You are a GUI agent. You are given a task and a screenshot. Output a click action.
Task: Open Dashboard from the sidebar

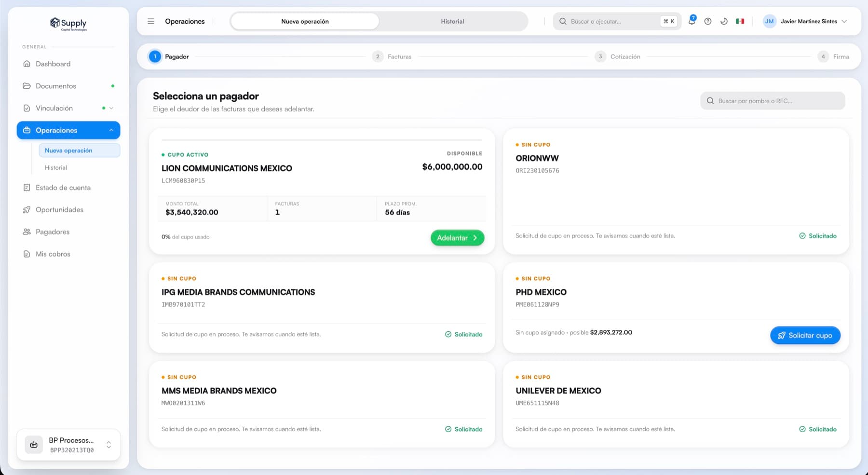click(68, 64)
